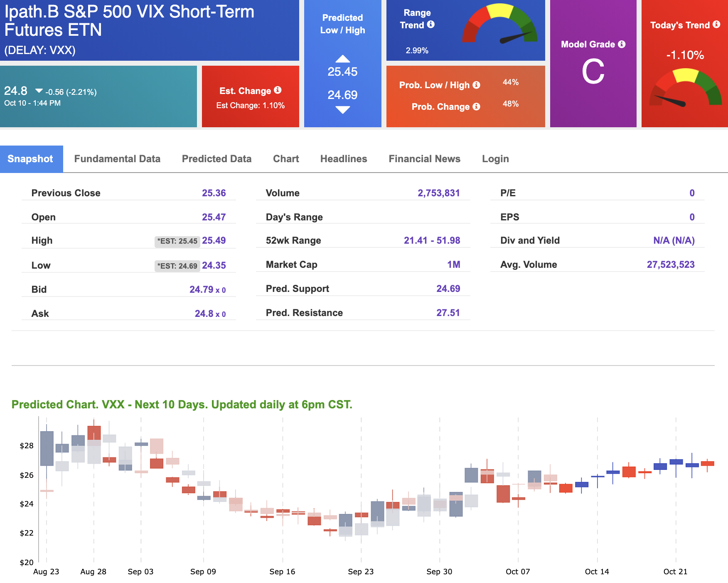Click the High value 25.49

214,240
